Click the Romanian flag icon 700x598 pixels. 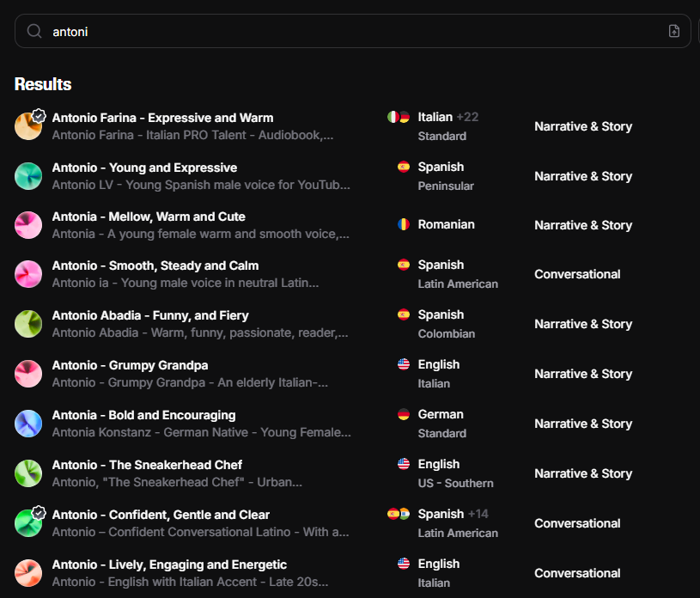[x=404, y=224]
